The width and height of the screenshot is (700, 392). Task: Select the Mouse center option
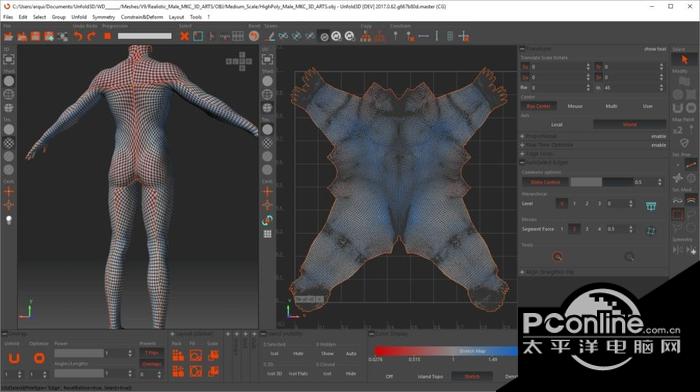click(575, 106)
